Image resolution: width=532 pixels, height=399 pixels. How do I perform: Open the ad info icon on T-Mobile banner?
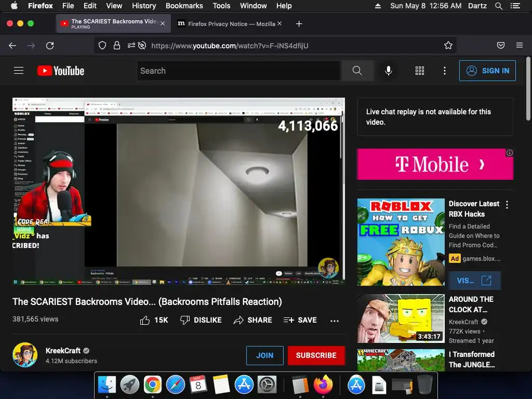pyautogui.click(x=509, y=153)
